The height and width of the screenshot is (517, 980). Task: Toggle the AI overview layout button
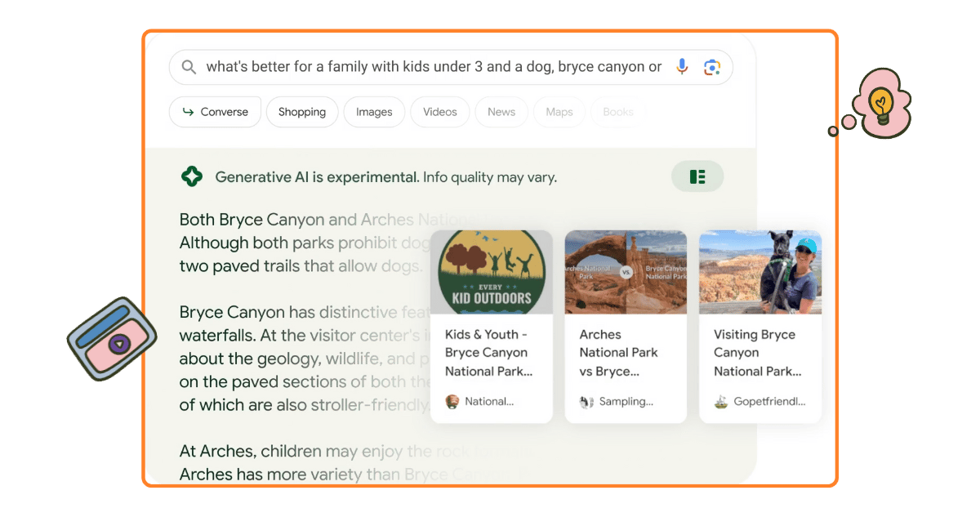tap(697, 176)
